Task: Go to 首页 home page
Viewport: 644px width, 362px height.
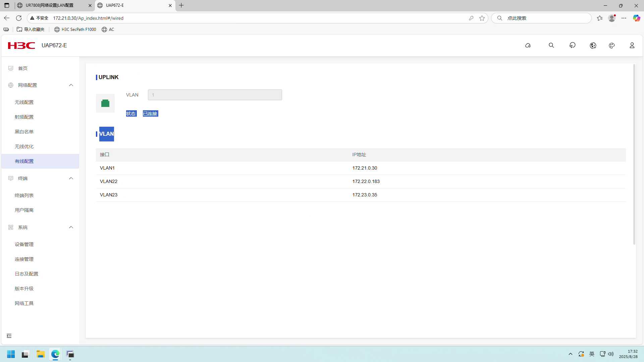Action: tap(23, 68)
